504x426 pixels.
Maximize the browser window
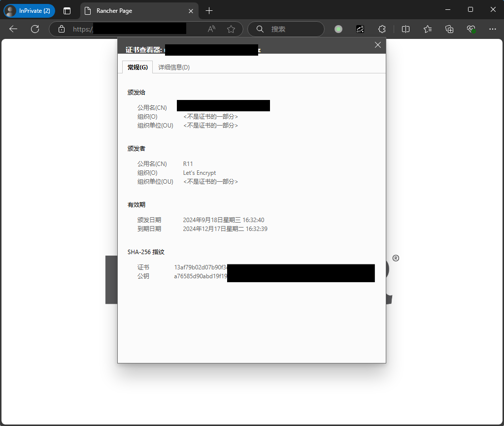pyautogui.click(x=470, y=10)
